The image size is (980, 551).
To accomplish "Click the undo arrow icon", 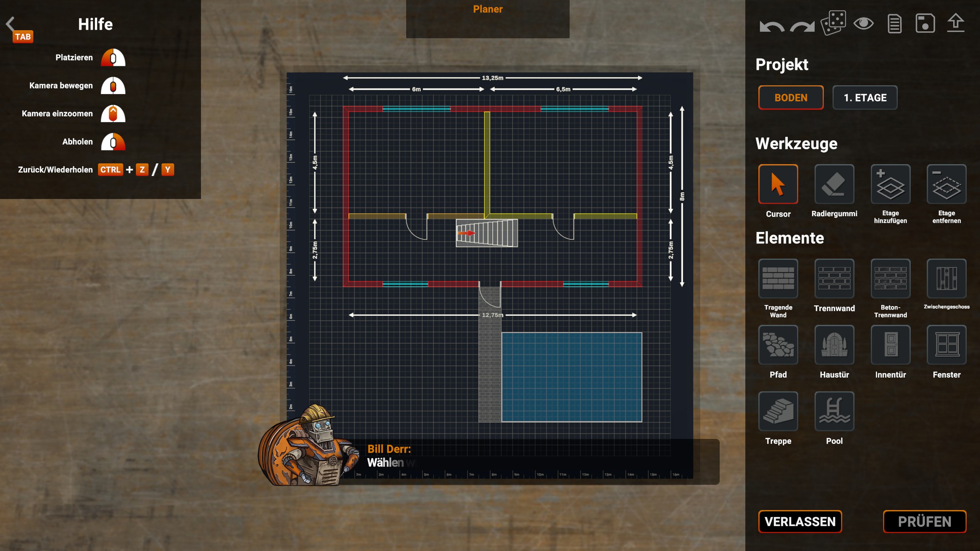I will point(772,26).
